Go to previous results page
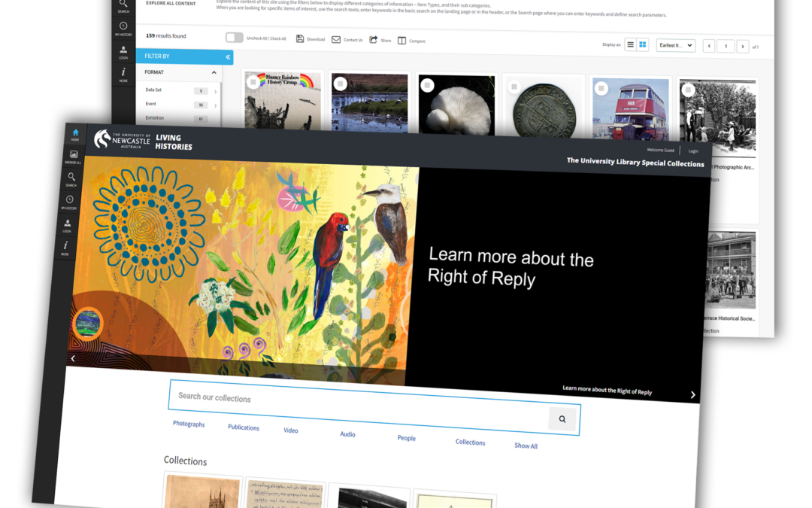Image resolution: width=812 pixels, height=508 pixels. pyautogui.click(x=709, y=46)
